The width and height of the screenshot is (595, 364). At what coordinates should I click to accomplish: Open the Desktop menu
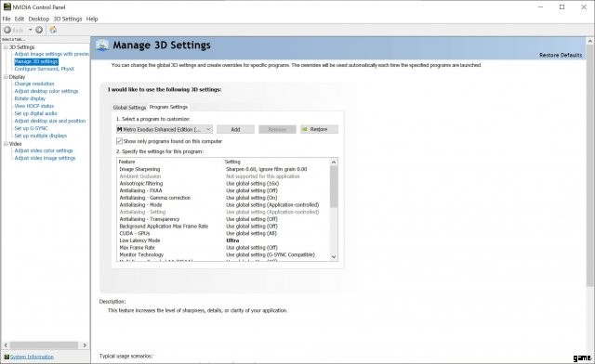point(39,19)
